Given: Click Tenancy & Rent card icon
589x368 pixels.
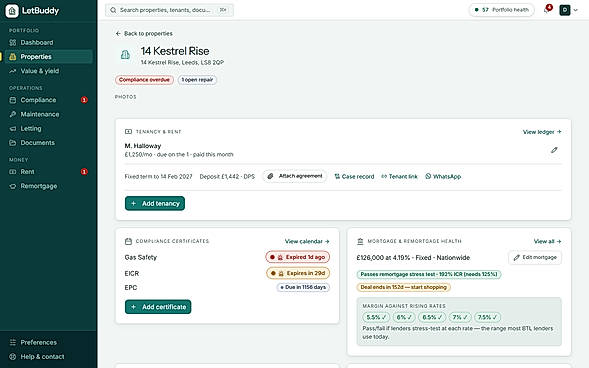Looking at the screenshot, I should [128, 132].
